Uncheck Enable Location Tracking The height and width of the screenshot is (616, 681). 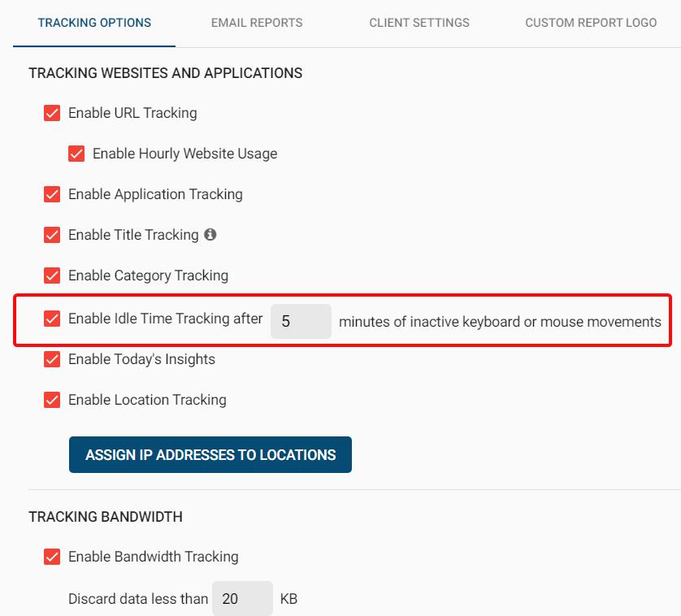52,400
